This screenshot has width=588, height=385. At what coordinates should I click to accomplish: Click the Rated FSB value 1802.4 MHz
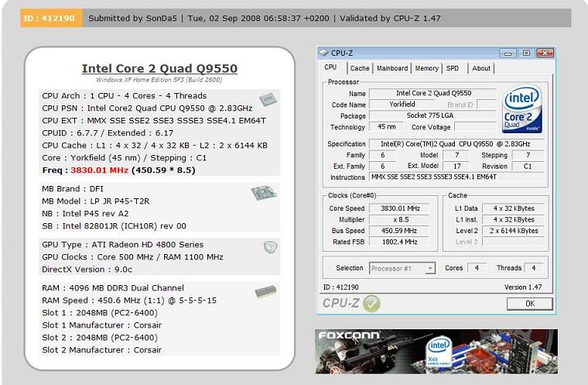point(399,242)
